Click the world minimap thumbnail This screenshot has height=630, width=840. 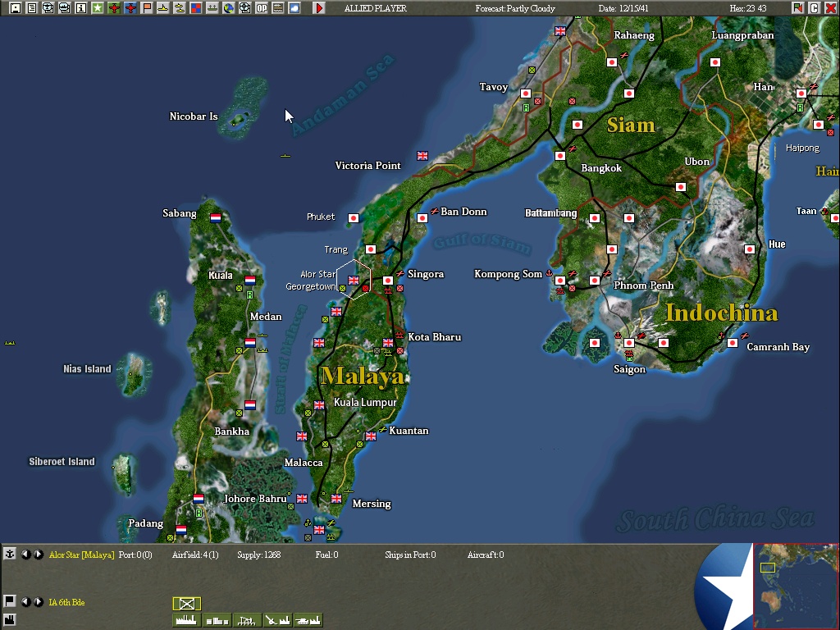click(796, 587)
